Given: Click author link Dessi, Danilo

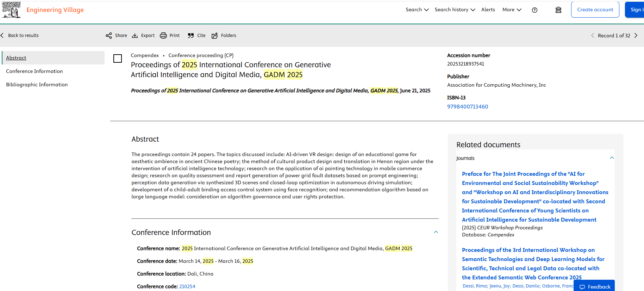Looking at the screenshot, I should pyautogui.click(x=526, y=286).
